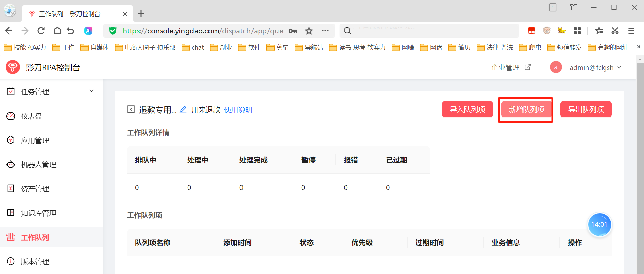Viewport: 644px width, 274px height.
Task: Open the chat bookmark folder
Action: pyautogui.click(x=193, y=48)
